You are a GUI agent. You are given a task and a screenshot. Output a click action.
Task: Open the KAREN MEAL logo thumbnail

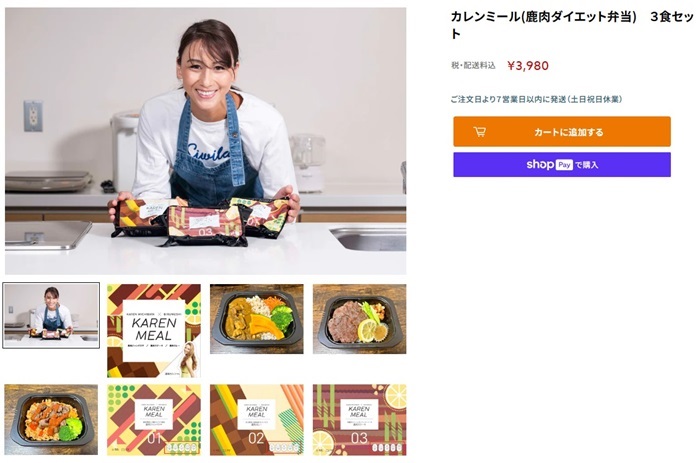click(154, 331)
